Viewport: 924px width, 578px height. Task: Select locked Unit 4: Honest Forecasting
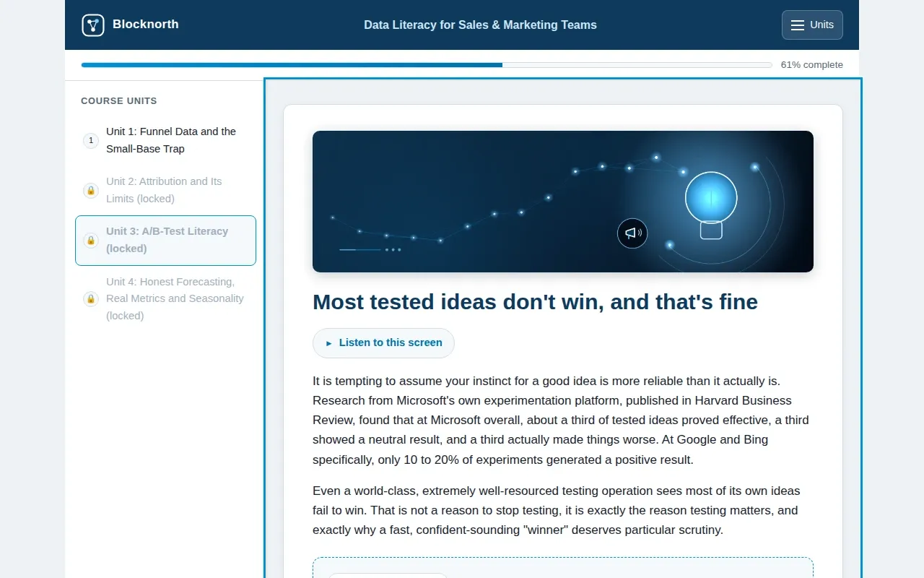point(165,298)
